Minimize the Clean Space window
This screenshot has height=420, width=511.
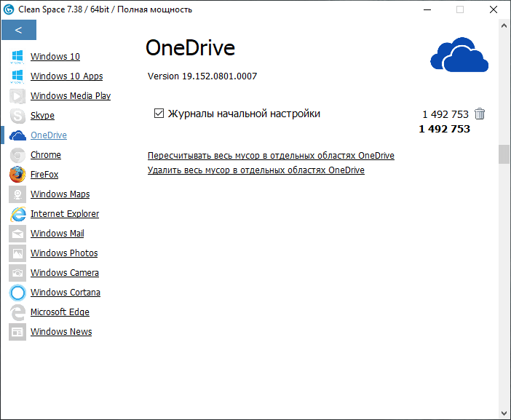(427, 9)
